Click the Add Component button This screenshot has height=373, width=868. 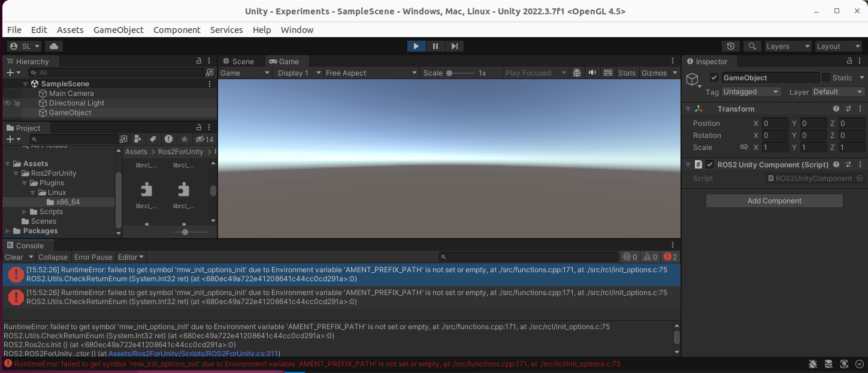[774, 200]
